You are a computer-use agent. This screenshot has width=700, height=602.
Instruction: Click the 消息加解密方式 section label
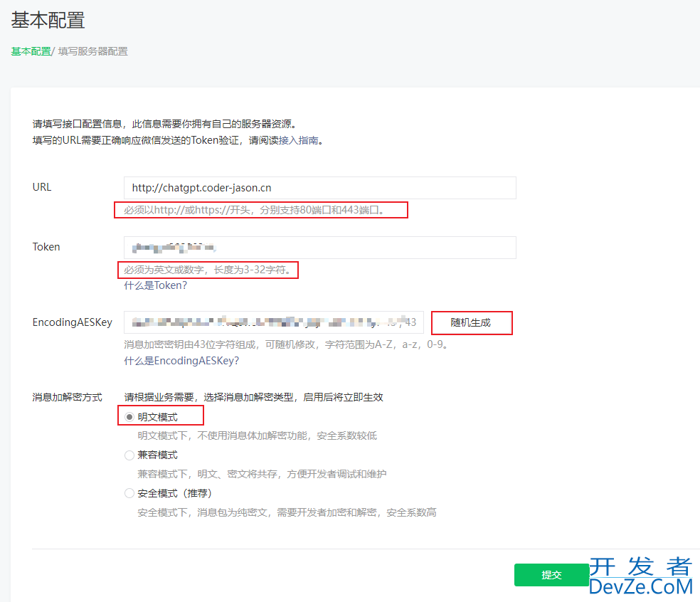click(x=67, y=397)
